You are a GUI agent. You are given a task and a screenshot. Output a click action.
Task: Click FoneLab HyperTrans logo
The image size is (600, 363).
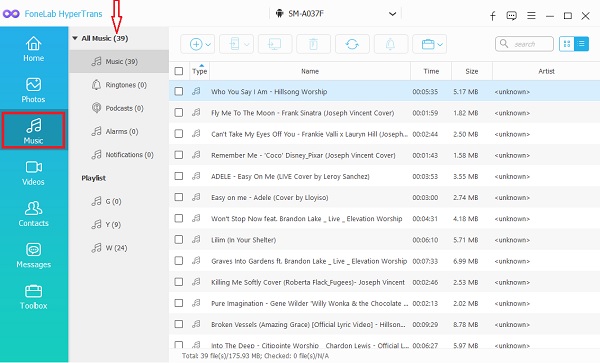pos(53,14)
